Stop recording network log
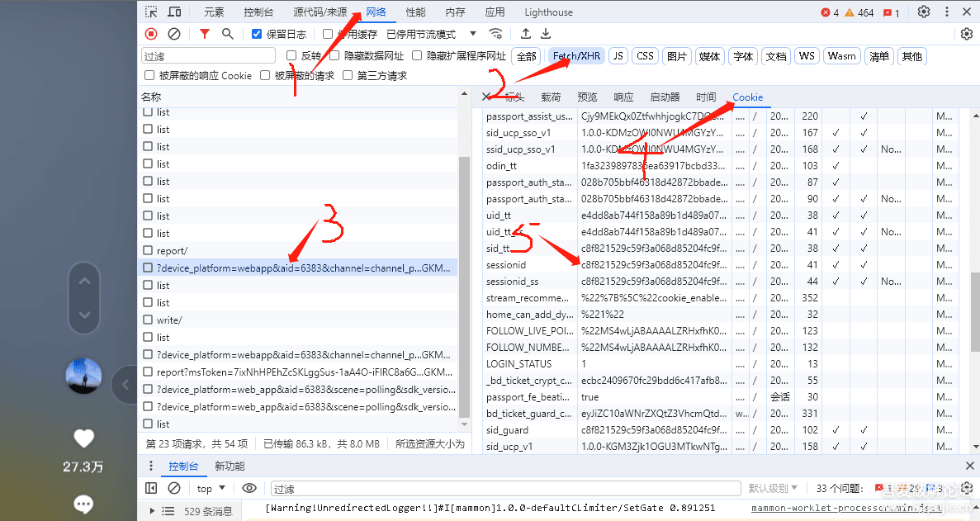The height and width of the screenshot is (521, 980). pos(151,34)
